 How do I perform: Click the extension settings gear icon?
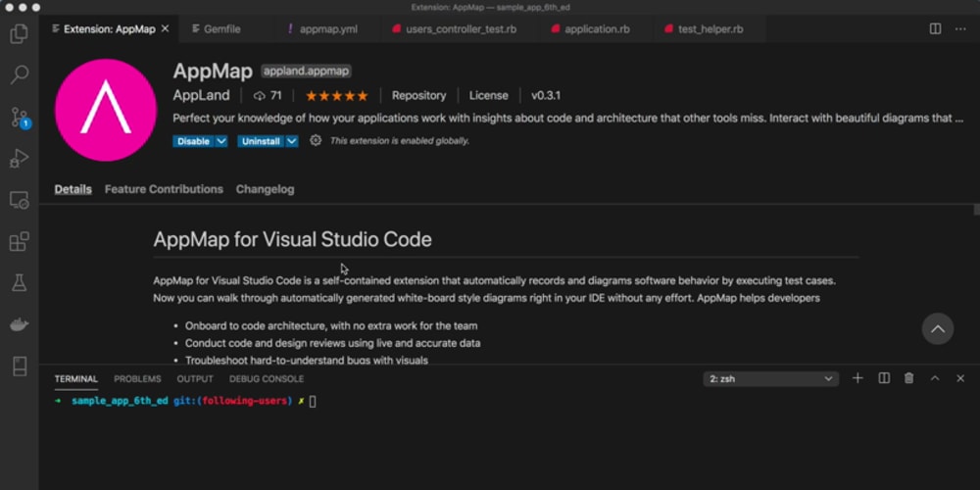click(x=316, y=140)
